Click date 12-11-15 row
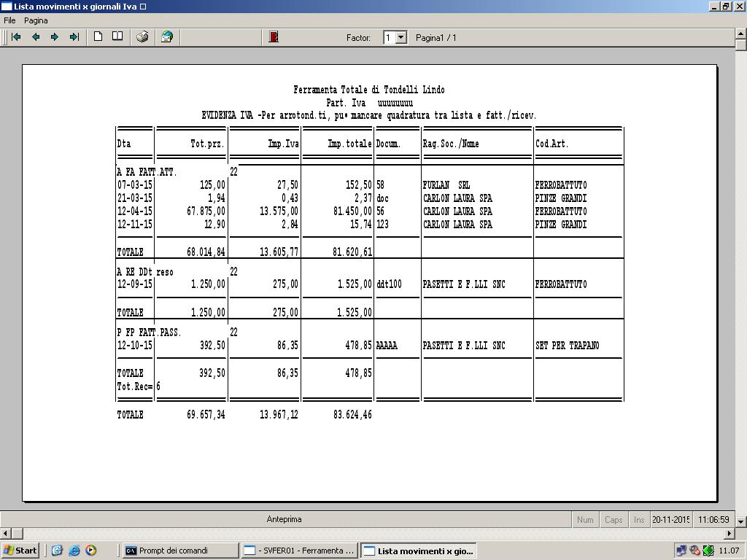747x560 pixels. click(135, 224)
